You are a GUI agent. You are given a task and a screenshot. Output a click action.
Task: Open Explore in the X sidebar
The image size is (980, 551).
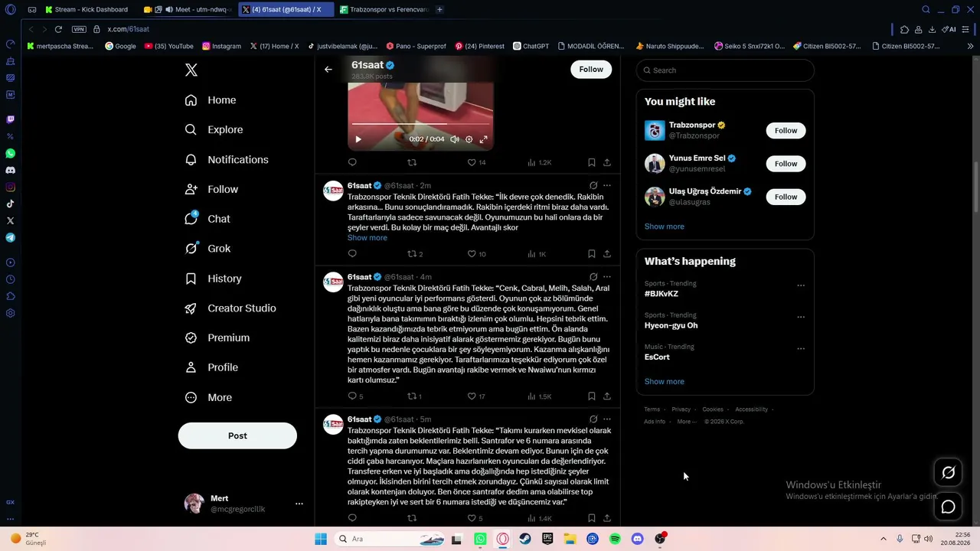click(x=214, y=130)
